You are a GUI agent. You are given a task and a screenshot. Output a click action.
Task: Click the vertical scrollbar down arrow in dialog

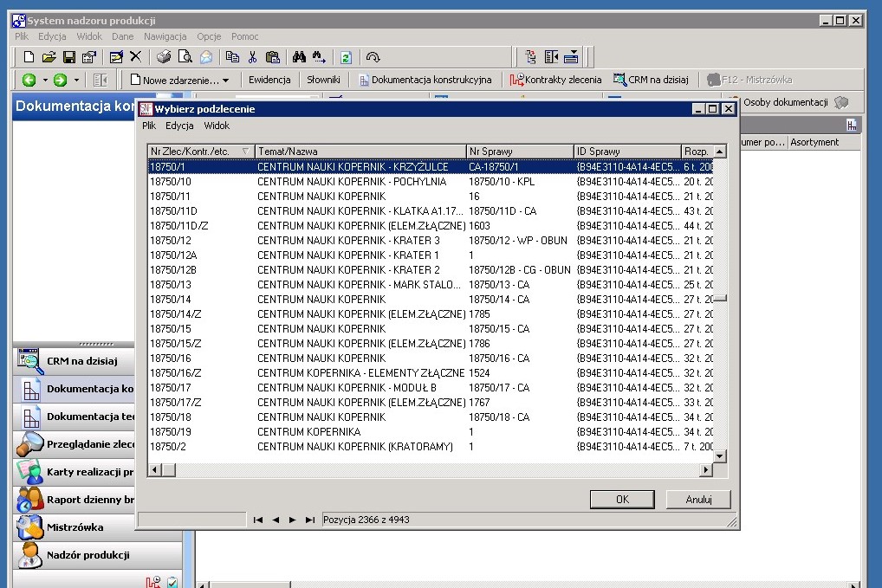point(720,456)
